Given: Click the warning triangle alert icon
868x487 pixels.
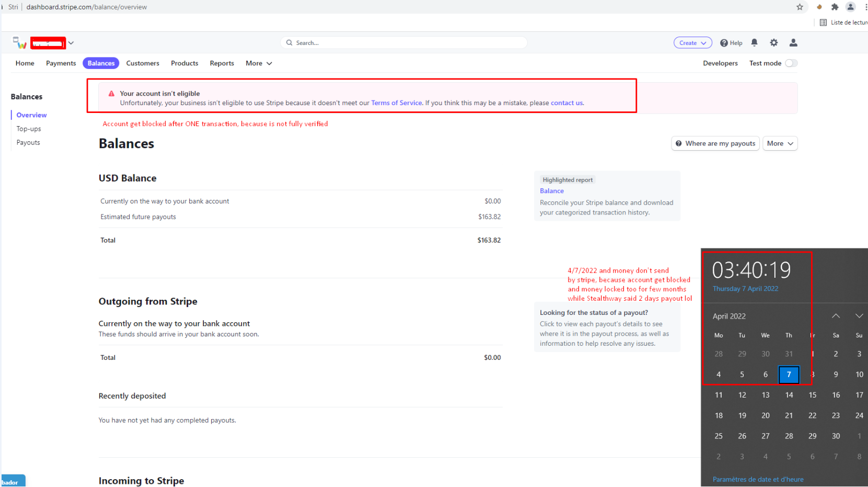Looking at the screenshot, I should click(x=111, y=94).
